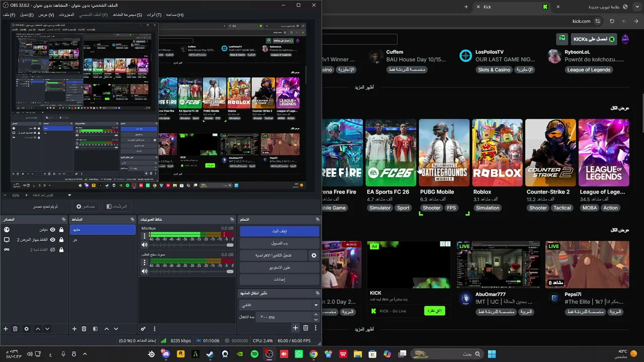The height and width of the screenshot is (362, 644).
Task: Open desktop audio three-dot options menu
Action: pos(145,262)
